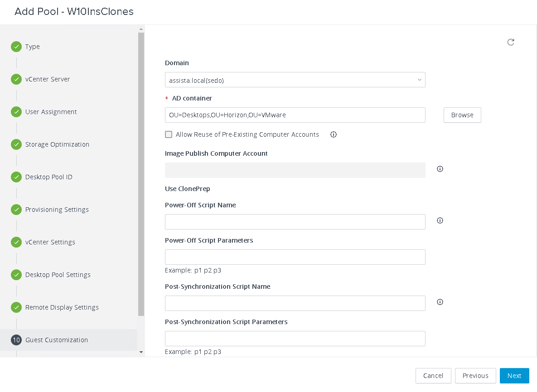This screenshot has height=392, width=537.
Task: Click the refresh icon at top right
Action: pos(511,42)
